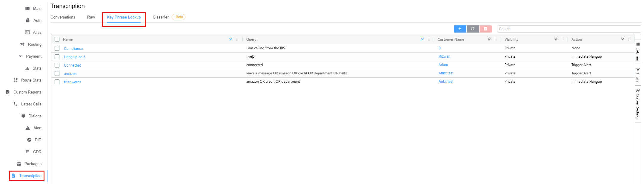Check the Connected row checkbox
The height and width of the screenshot is (184, 644).
[x=57, y=65]
